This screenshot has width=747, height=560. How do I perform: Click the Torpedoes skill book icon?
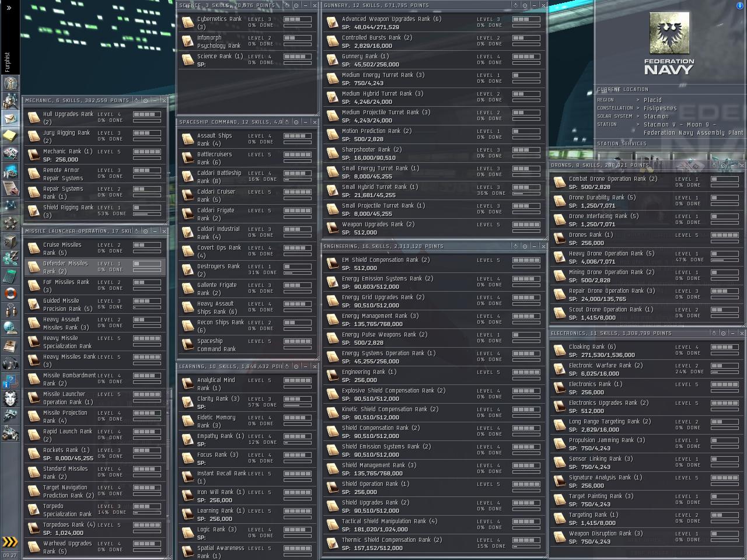pos(33,528)
